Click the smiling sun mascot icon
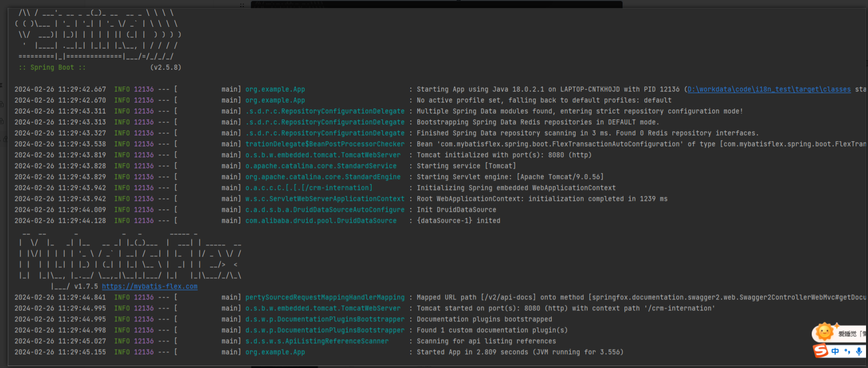This screenshot has width=868, height=368. click(824, 332)
